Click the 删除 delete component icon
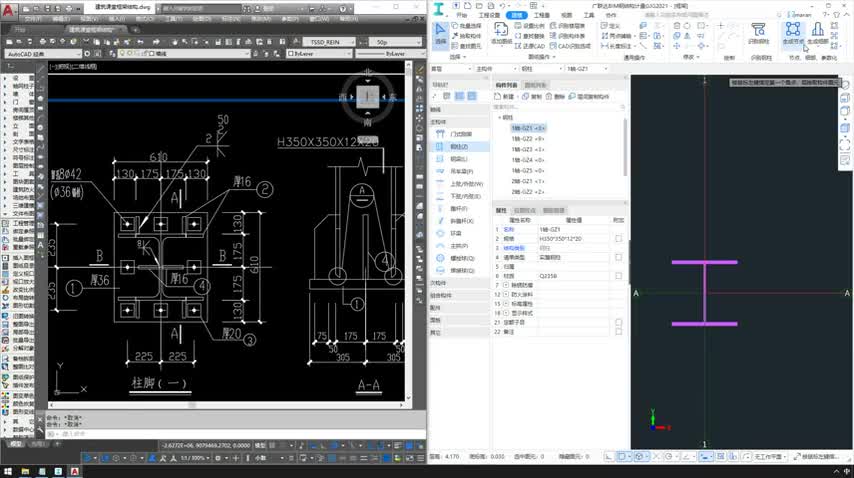 point(549,96)
